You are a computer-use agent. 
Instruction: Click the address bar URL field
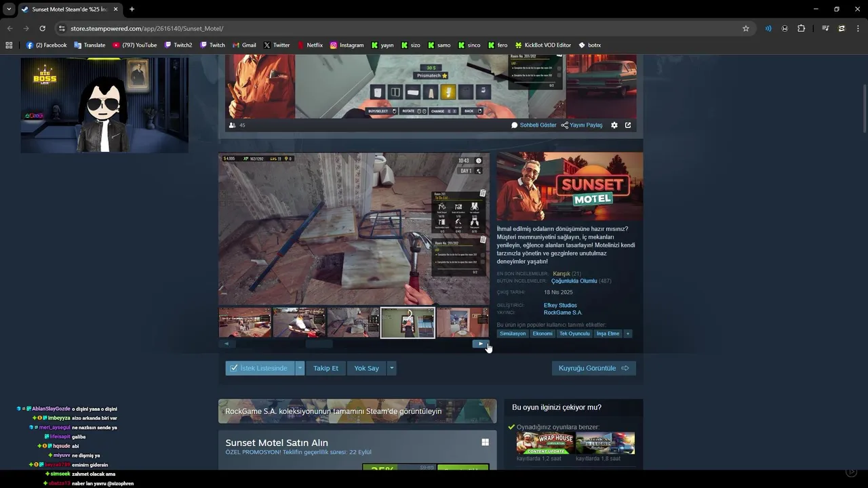(x=400, y=28)
